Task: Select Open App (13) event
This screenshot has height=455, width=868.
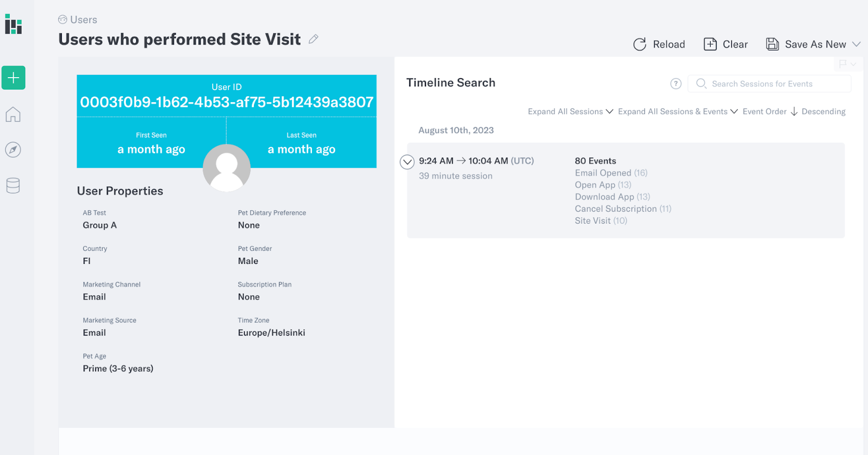Action: coord(603,185)
